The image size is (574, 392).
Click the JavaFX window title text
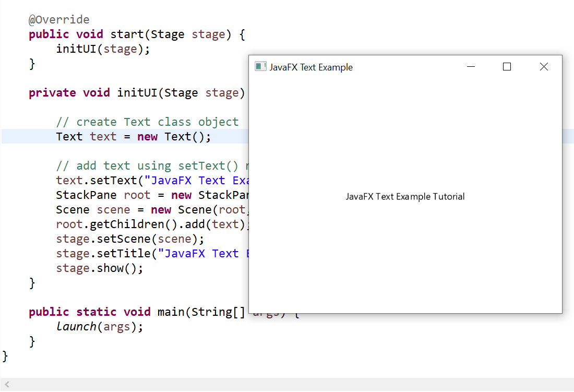[x=310, y=67]
